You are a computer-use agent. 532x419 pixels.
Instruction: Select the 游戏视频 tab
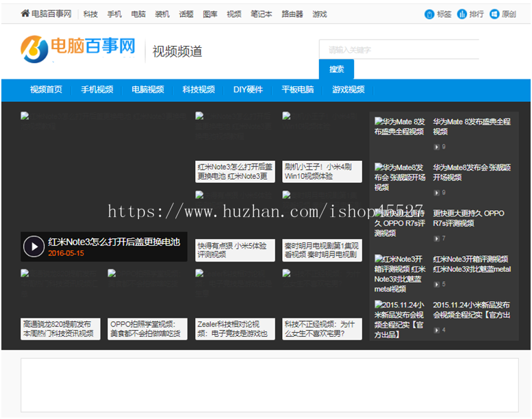(x=349, y=90)
